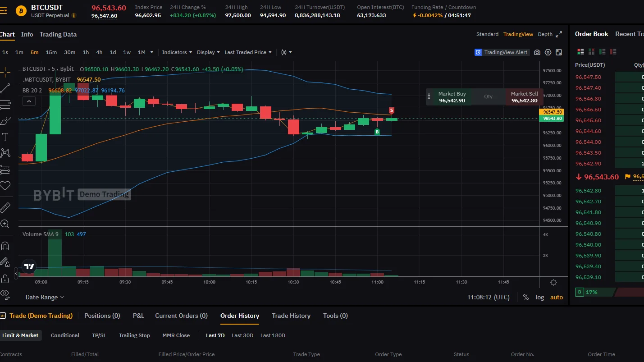Show combined buy and sell order book view
This screenshot has height=362, width=644.
tap(580, 52)
